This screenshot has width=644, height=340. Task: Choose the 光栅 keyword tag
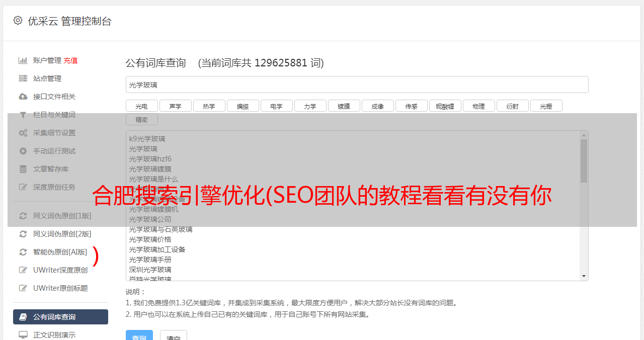click(x=546, y=106)
